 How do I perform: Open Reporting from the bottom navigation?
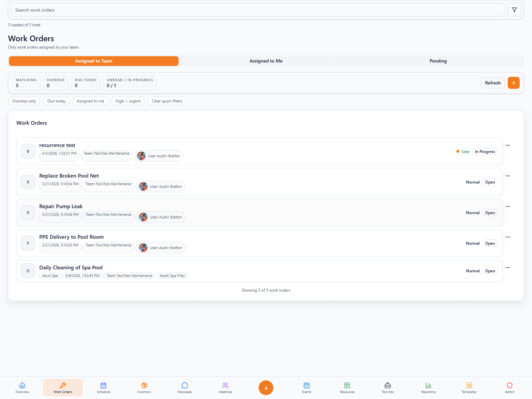click(428, 387)
